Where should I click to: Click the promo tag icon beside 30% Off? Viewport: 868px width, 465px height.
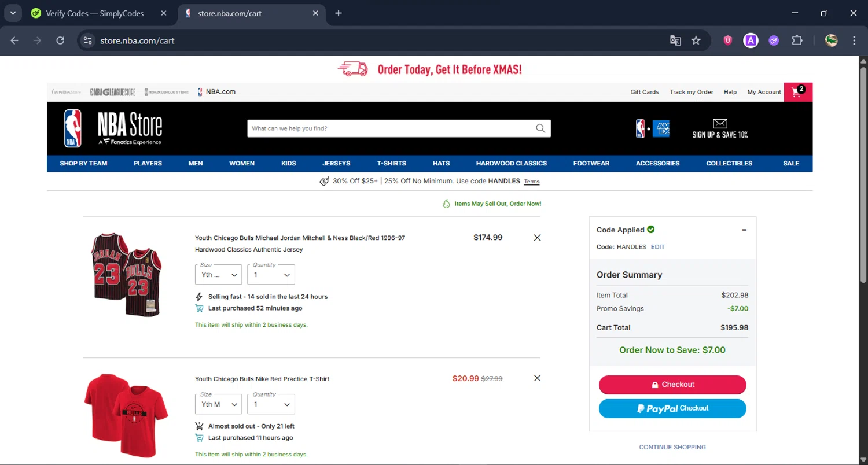pyautogui.click(x=325, y=181)
